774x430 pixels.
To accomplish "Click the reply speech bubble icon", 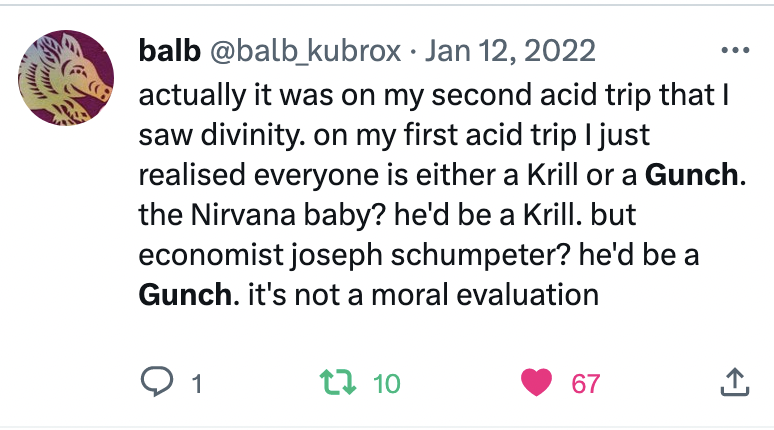I will [156, 382].
